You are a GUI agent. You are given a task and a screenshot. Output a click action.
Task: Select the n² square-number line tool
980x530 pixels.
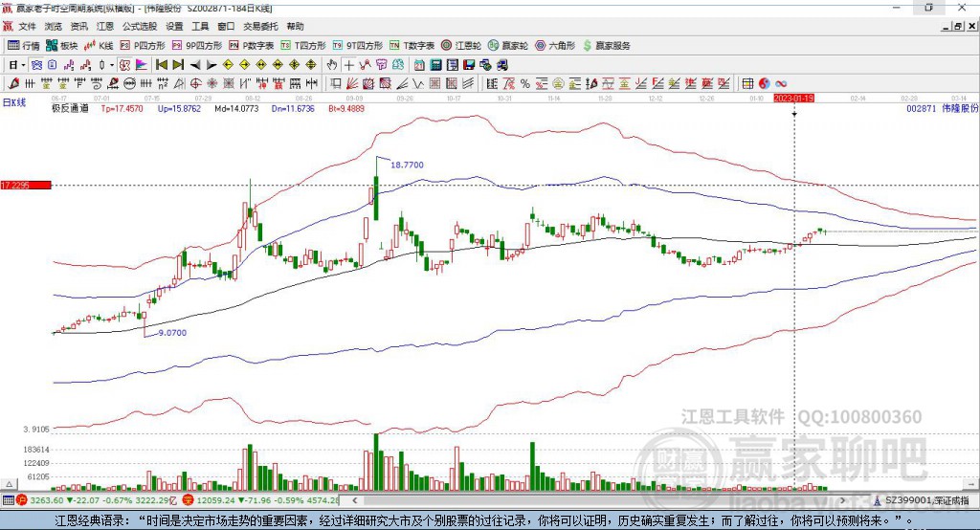(163, 83)
